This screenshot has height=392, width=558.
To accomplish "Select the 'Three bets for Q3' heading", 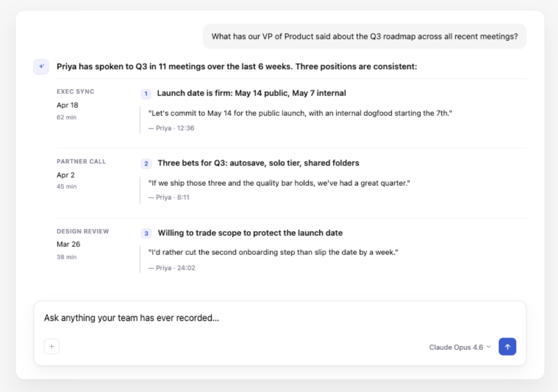I will (258, 163).
